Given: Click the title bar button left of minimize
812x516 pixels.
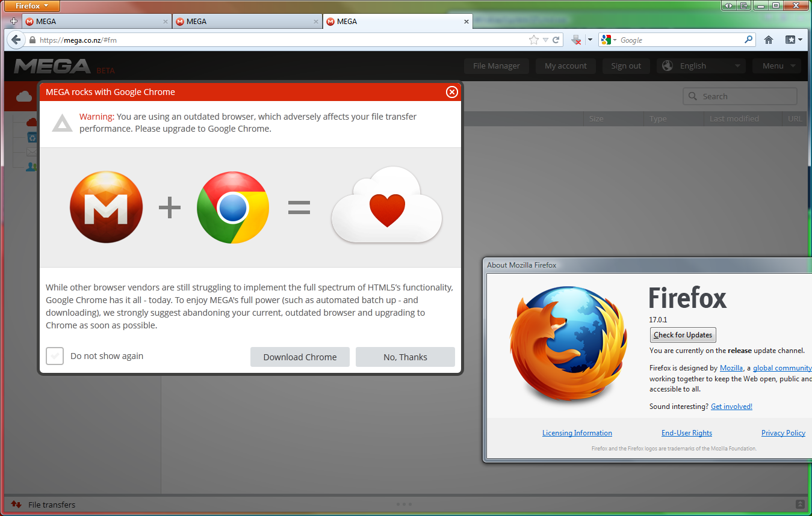Looking at the screenshot, I should 744,5.
